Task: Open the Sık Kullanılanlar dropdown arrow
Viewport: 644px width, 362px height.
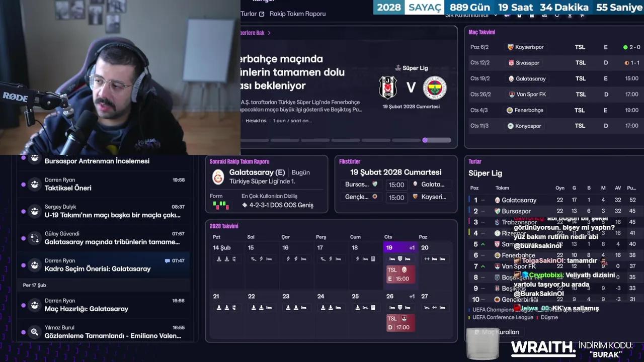Action: click(496, 15)
